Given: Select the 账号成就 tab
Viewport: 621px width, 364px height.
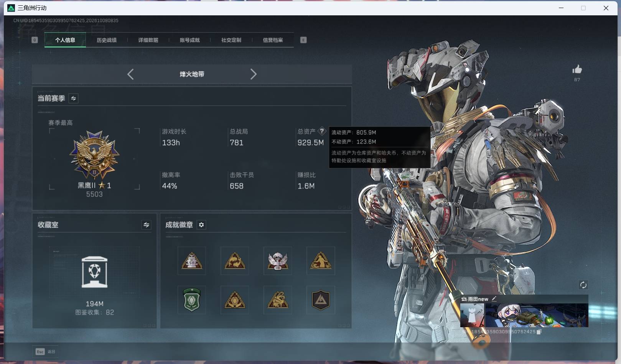Looking at the screenshot, I should (189, 40).
